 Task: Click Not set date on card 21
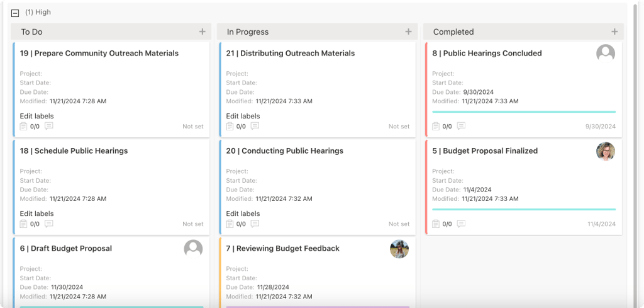pyautogui.click(x=399, y=126)
